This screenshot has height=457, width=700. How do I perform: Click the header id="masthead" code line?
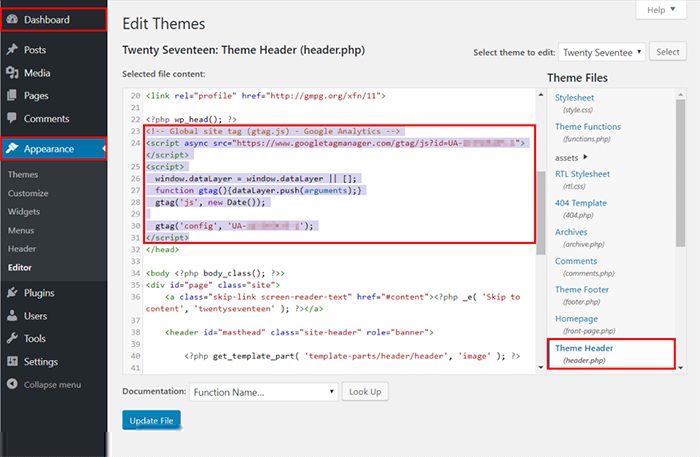point(299,332)
